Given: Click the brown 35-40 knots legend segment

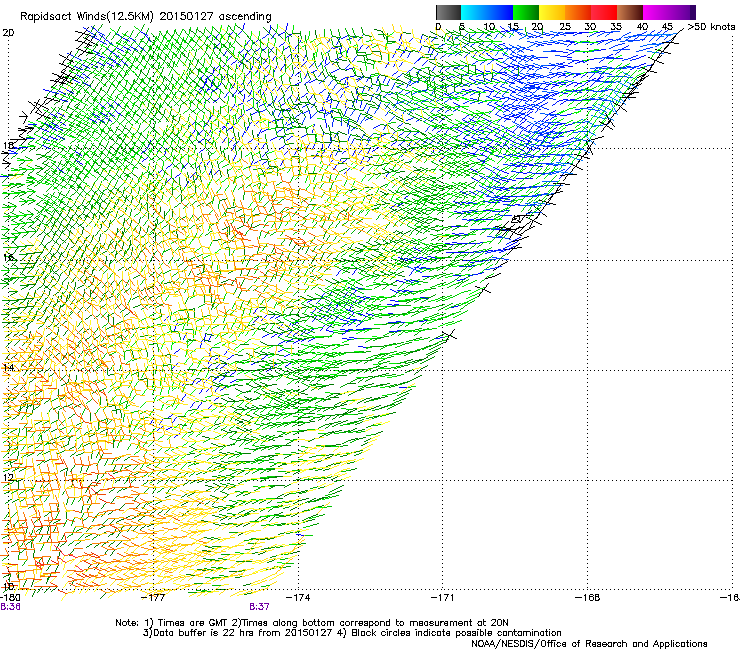Looking at the screenshot, I should [630, 12].
